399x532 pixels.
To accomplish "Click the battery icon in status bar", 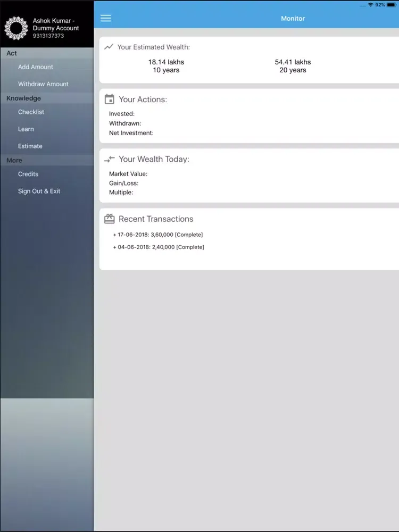I will tap(391, 5).
